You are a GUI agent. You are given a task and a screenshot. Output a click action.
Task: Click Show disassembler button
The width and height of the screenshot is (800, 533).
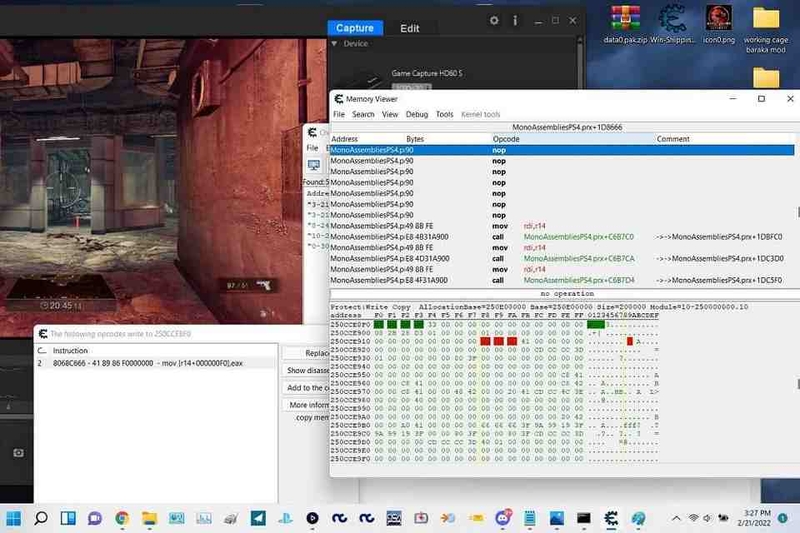coord(306,370)
